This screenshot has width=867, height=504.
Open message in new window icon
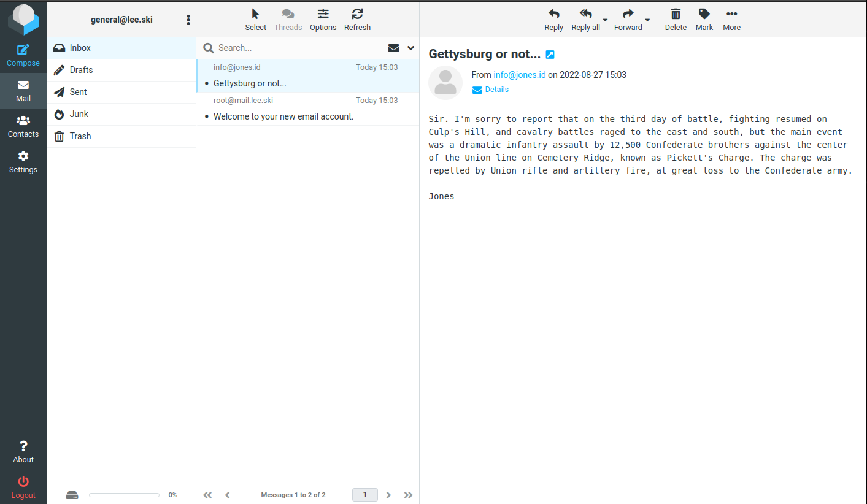click(550, 55)
